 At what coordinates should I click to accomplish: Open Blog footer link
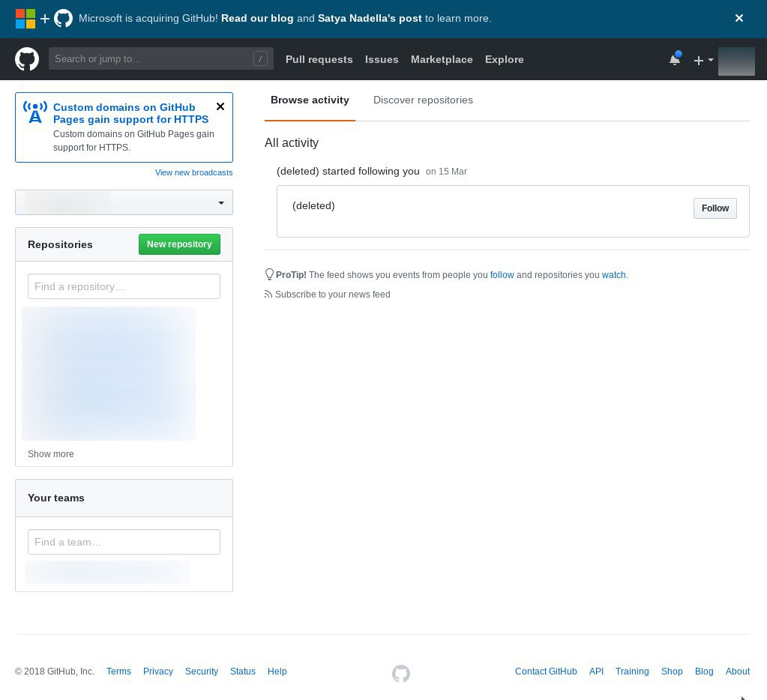704,672
